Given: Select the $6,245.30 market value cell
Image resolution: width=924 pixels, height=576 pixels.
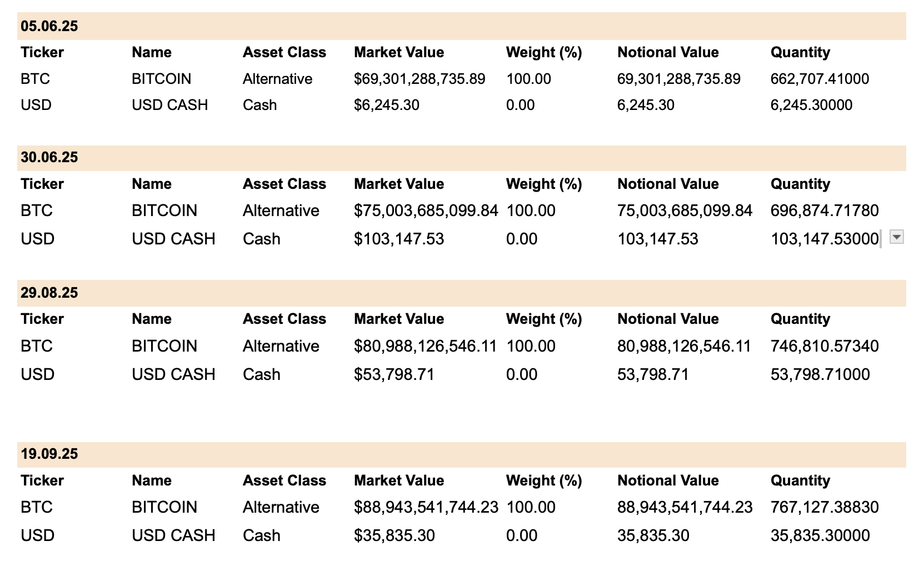Looking at the screenshot, I should tap(387, 105).
